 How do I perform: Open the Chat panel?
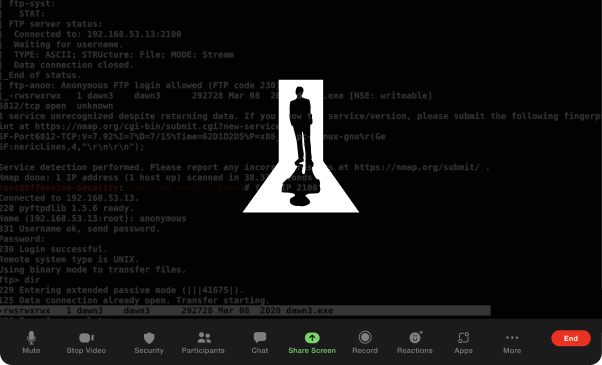260,342
